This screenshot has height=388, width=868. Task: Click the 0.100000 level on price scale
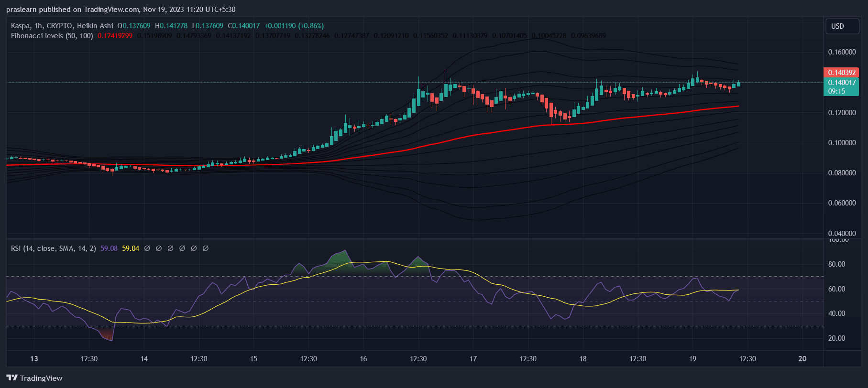click(842, 143)
